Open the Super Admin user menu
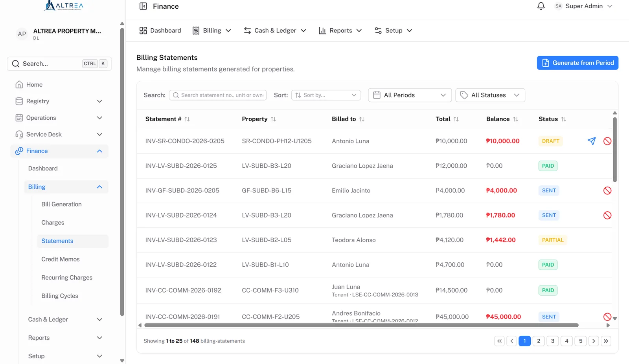The image size is (629, 364). (x=583, y=6)
